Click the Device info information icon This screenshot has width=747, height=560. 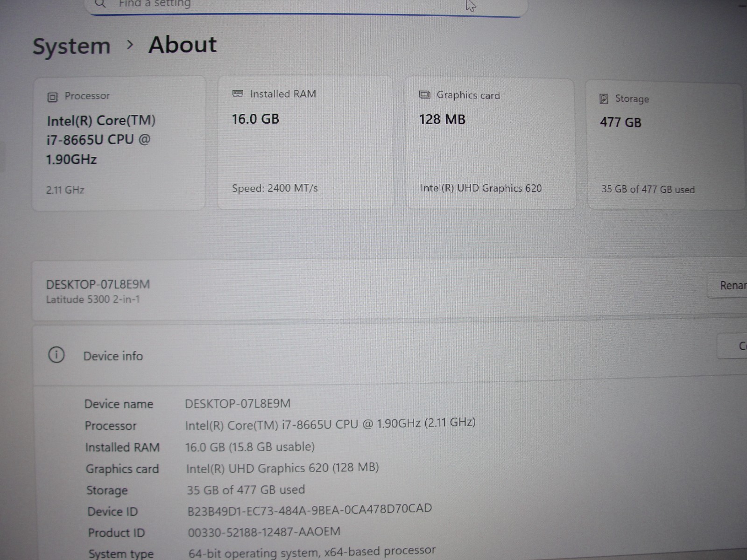tap(56, 355)
